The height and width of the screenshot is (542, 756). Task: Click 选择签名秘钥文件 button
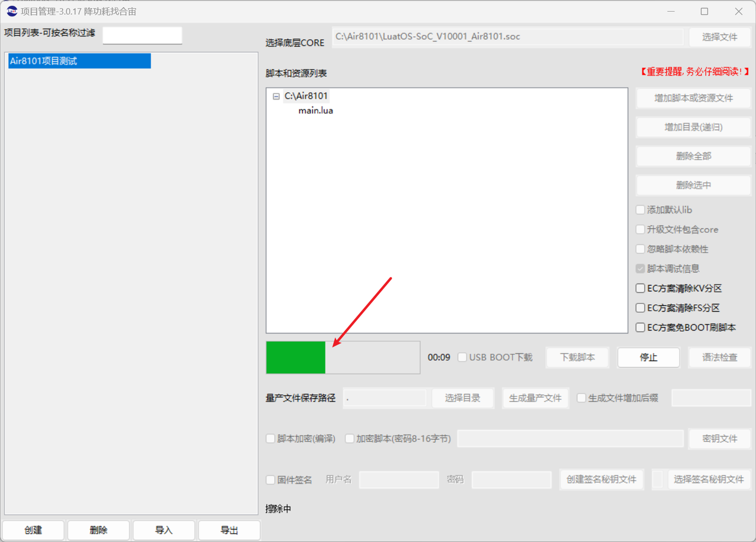point(709,479)
